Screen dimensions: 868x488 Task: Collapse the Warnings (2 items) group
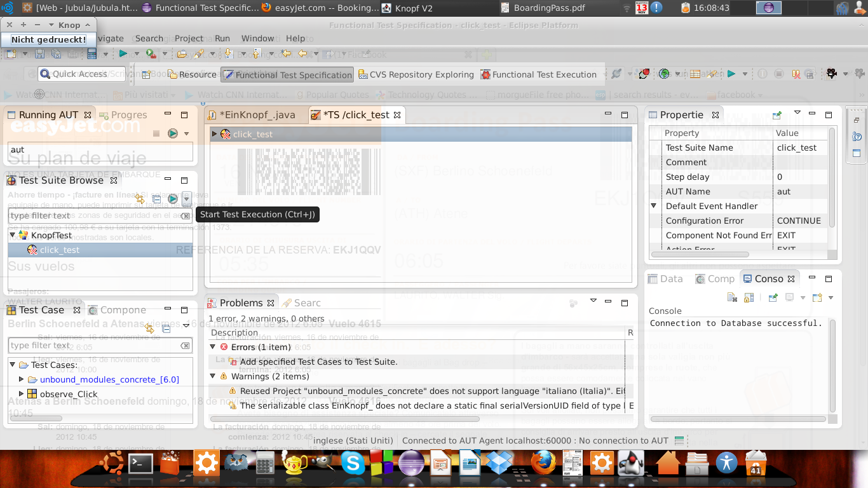(213, 376)
